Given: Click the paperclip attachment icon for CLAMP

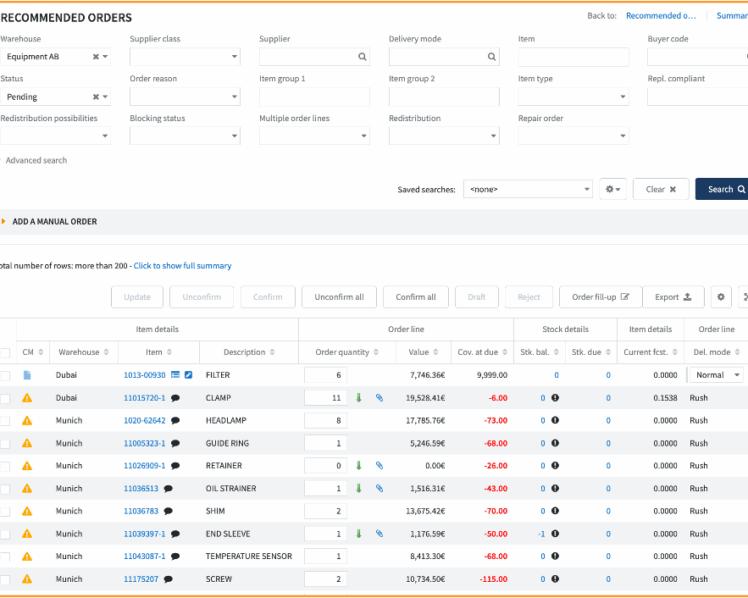Looking at the screenshot, I should click(379, 398).
